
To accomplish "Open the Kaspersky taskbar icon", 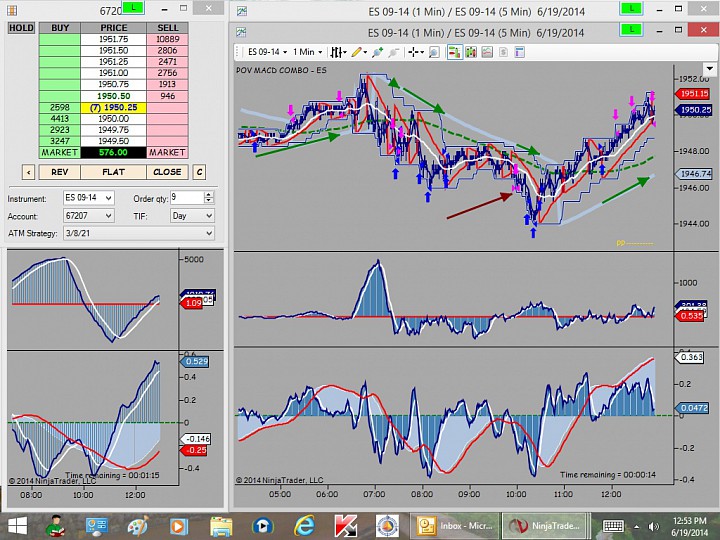I will point(346,526).
